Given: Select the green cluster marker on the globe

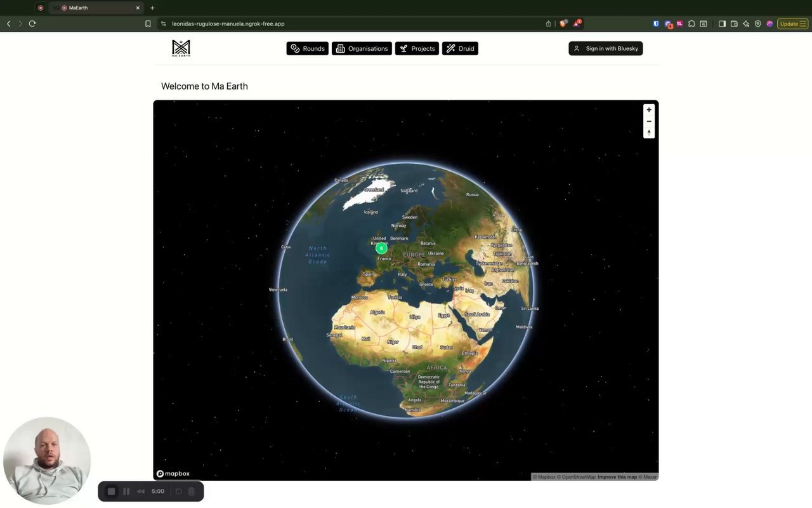Looking at the screenshot, I should (x=381, y=248).
